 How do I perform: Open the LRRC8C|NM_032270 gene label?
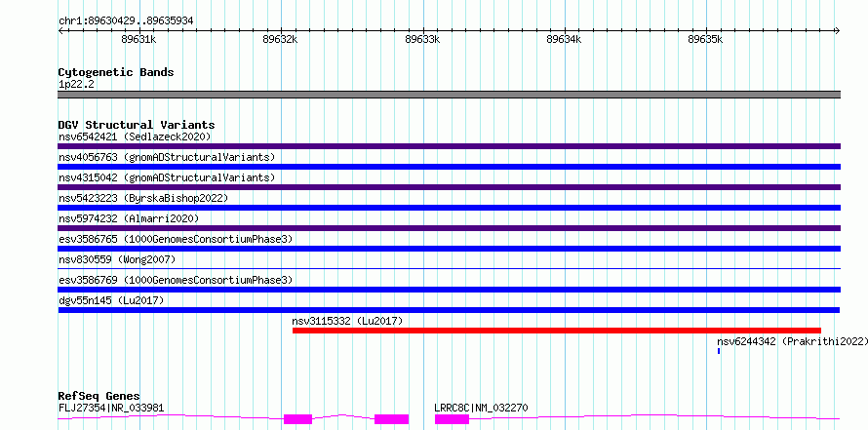(x=481, y=409)
